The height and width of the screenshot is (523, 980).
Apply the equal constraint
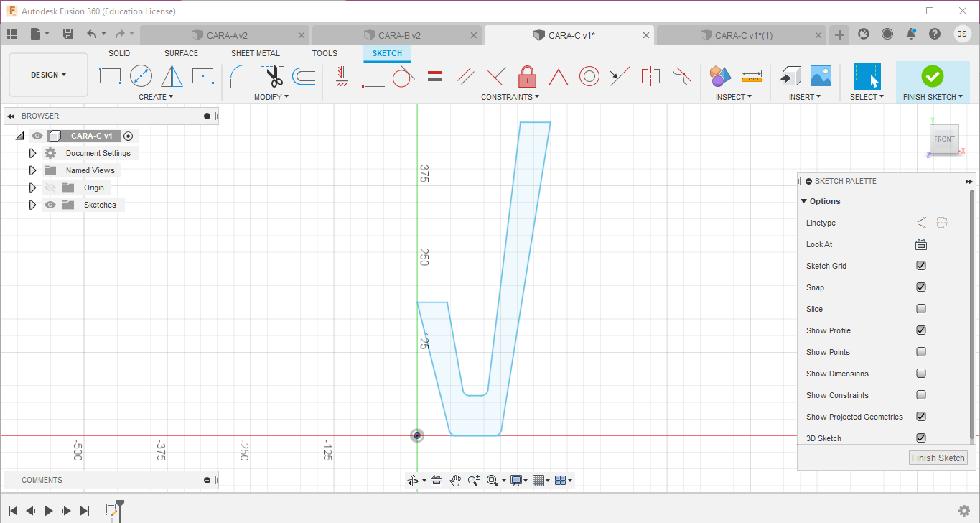coord(435,75)
